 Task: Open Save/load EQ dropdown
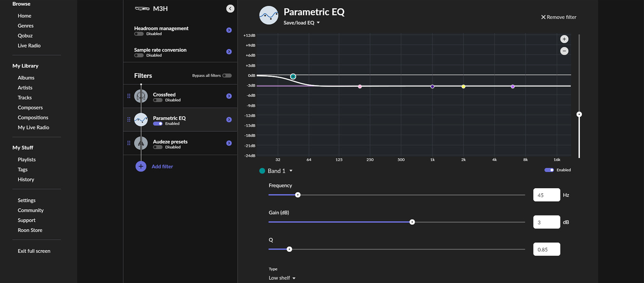point(302,23)
